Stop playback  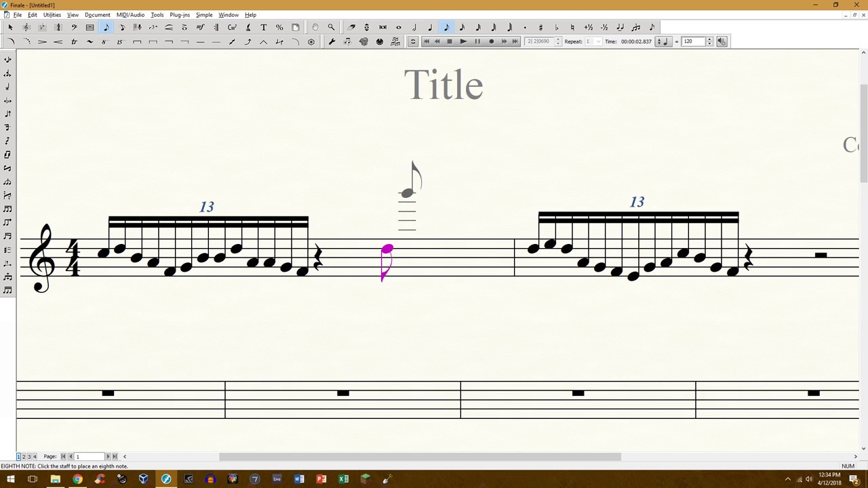click(449, 41)
